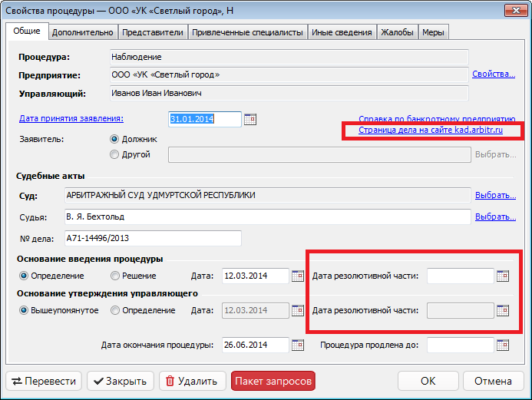Click into the case number field
Screen dimensions: 532x400
tap(152, 238)
